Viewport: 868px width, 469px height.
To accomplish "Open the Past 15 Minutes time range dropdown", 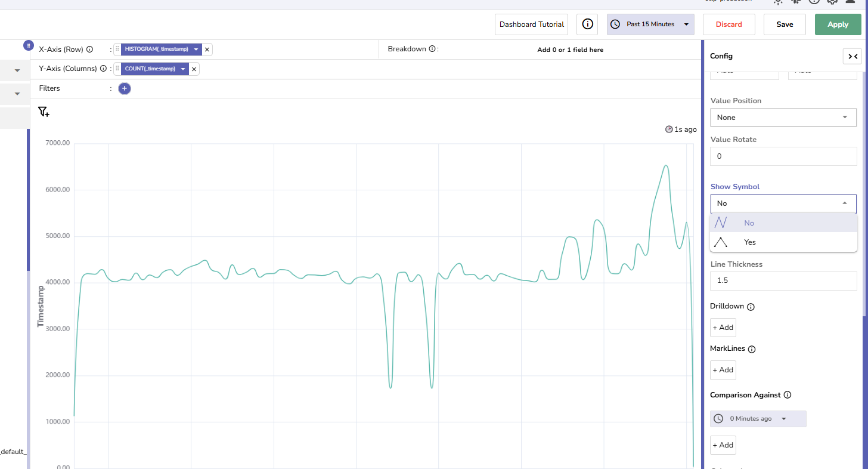I will [x=650, y=24].
